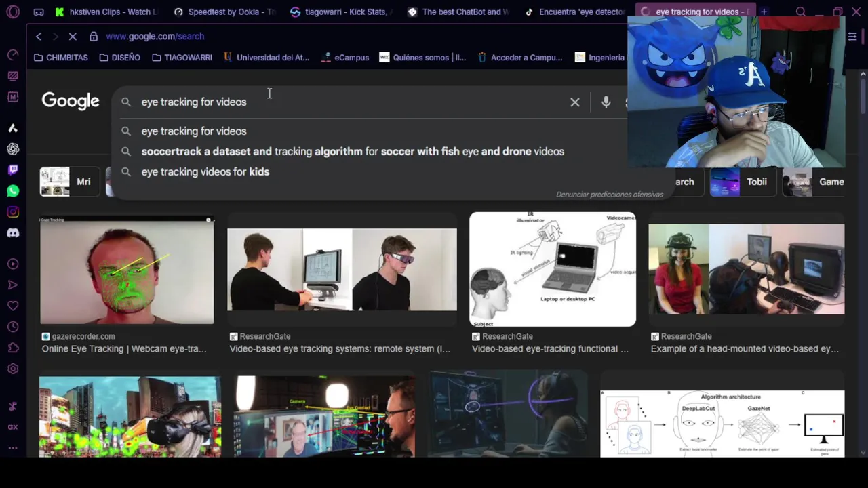Go to Google home via logo
Screen dimensions: 868x488
[71, 101]
